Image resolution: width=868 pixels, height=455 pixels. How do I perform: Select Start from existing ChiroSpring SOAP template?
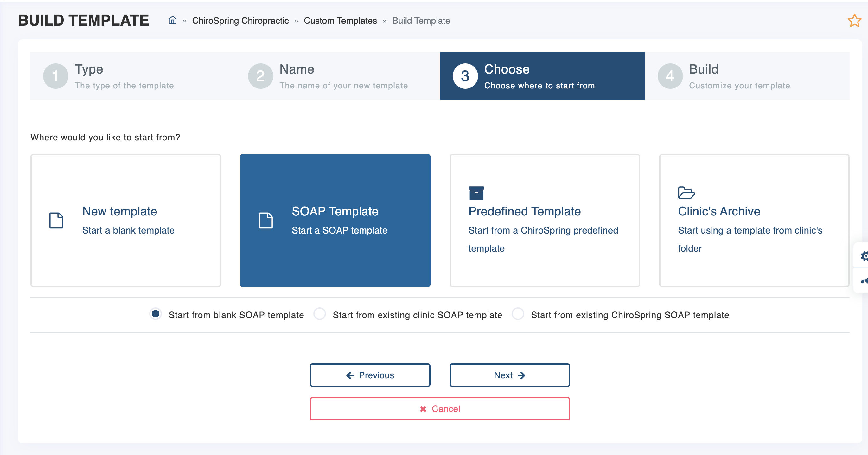click(518, 314)
